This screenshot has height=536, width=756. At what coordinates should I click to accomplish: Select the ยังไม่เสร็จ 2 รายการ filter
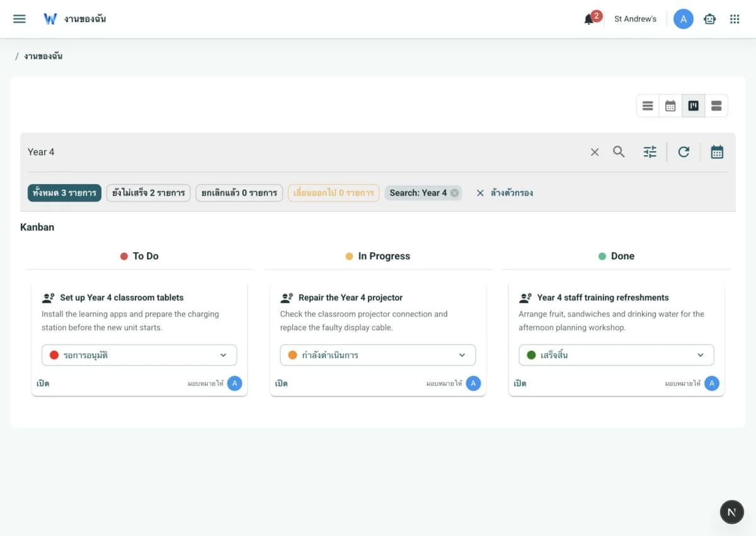pos(149,193)
